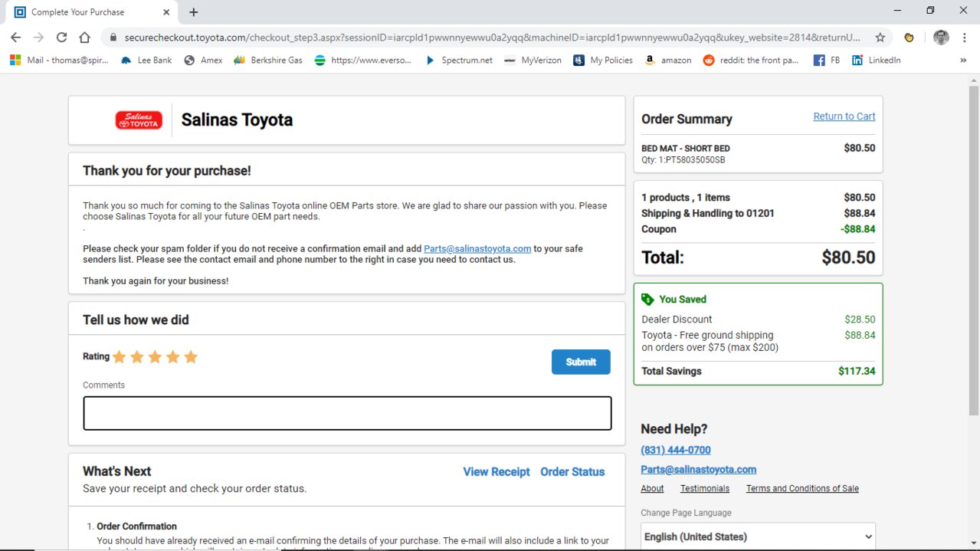Click the browser forward arrow

click(38, 38)
